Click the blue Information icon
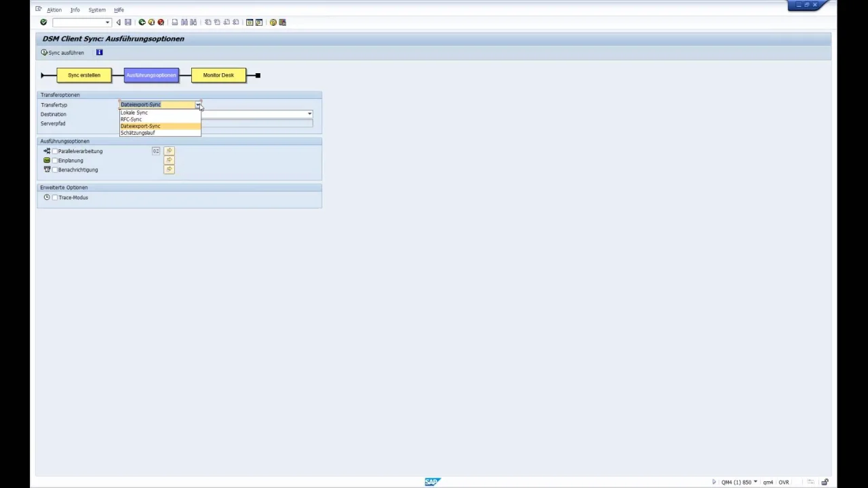The image size is (868, 488). click(99, 52)
